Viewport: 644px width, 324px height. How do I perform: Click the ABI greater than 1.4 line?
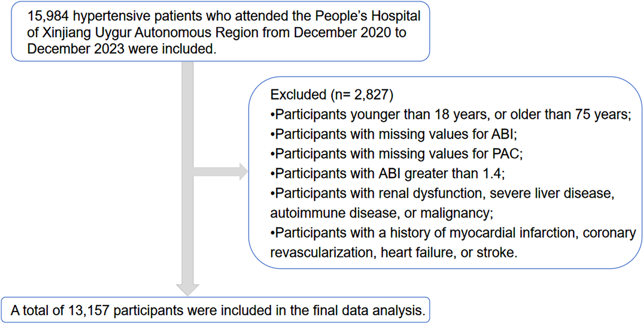[387, 173]
